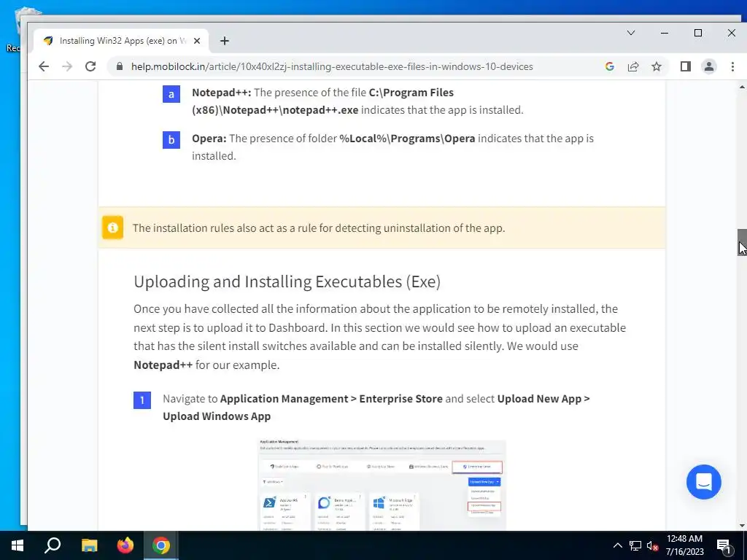Open the Windows Start menu
The width and height of the screenshot is (747, 560).
coord(18,545)
